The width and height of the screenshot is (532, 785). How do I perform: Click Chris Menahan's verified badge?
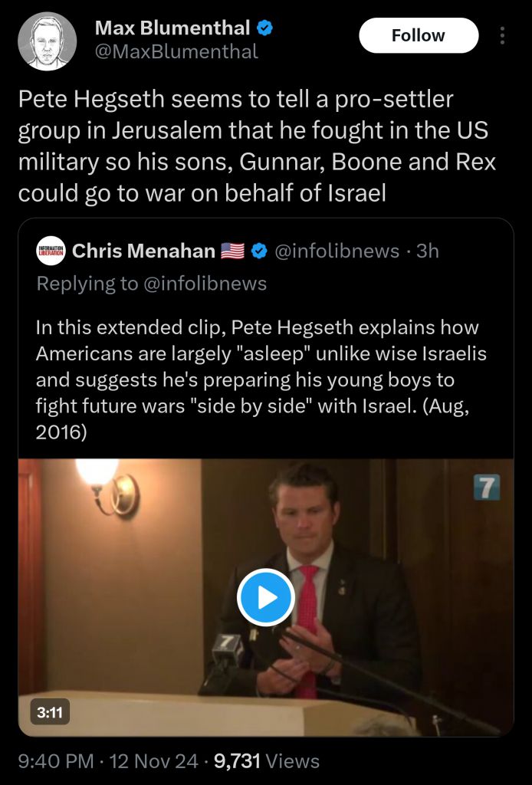tap(260, 251)
